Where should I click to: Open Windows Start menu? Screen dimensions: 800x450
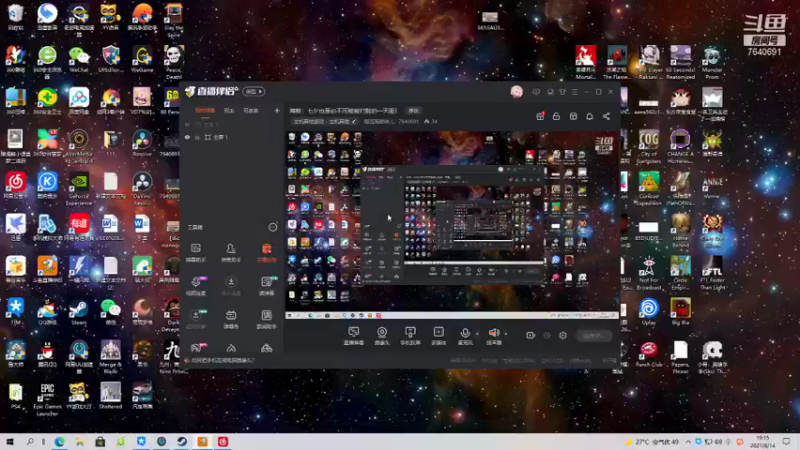click(10, 442)
